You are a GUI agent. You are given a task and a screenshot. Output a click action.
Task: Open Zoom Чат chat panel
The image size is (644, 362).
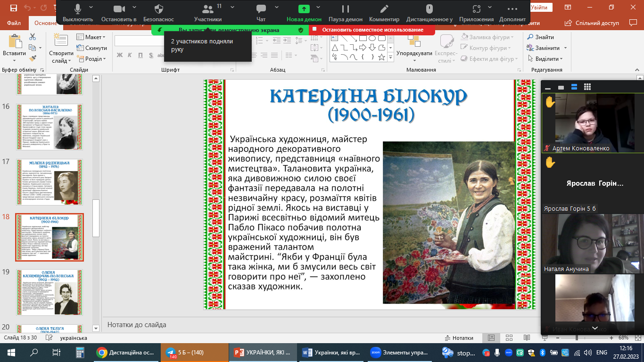tap(261, 13)
